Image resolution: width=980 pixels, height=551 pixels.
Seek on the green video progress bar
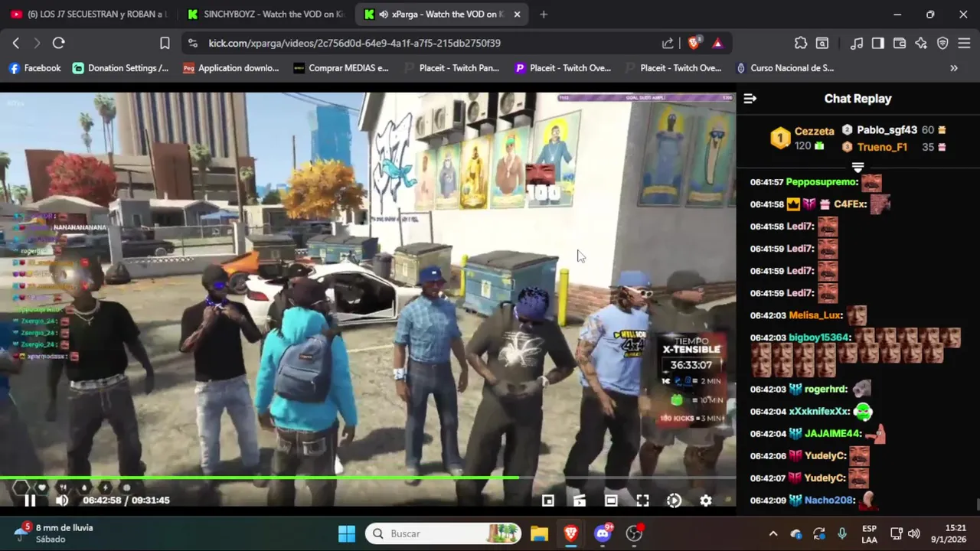click(x=367, y=478)
